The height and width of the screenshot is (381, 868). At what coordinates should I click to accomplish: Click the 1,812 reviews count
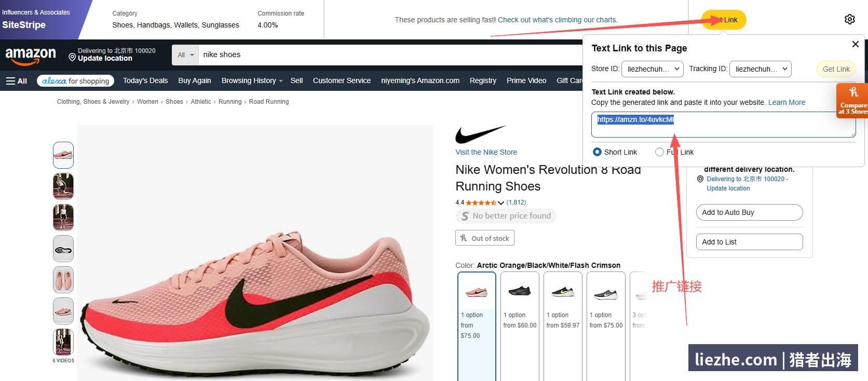516,202
